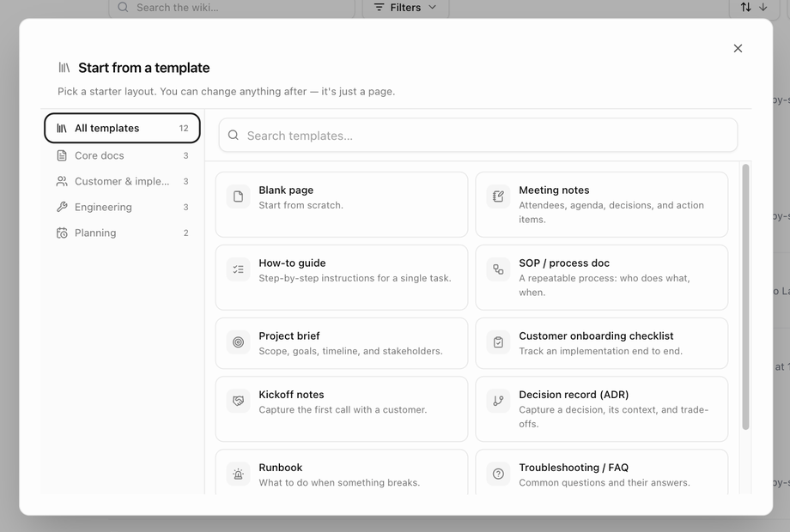Screen dimensions: 790x532
Task: Click 'Common questions and their answers.' text
Action: point(604,483)
